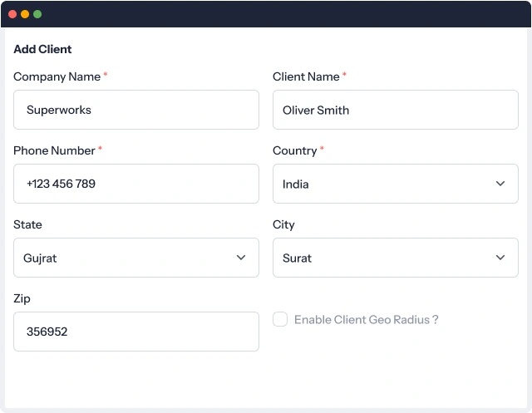Click the yellow minimize window button
This screenshot has width=532, height=413.
tap(25, 14)
